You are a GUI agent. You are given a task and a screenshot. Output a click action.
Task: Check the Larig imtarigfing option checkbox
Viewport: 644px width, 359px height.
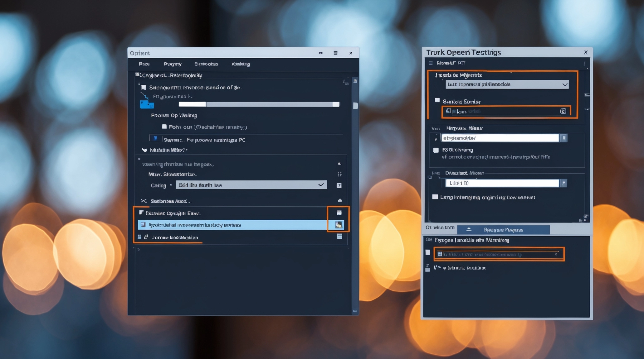[x=435, y=197]
